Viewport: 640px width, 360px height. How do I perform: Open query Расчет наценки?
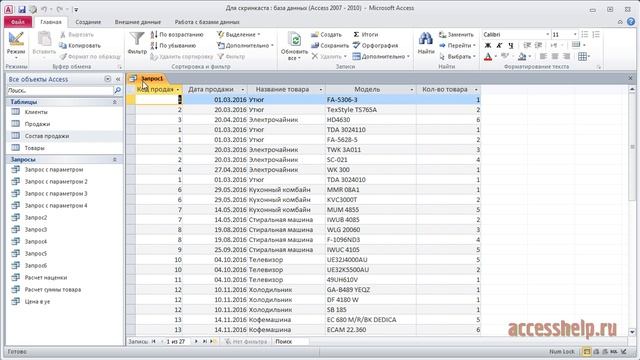click(x=46, y=278)
